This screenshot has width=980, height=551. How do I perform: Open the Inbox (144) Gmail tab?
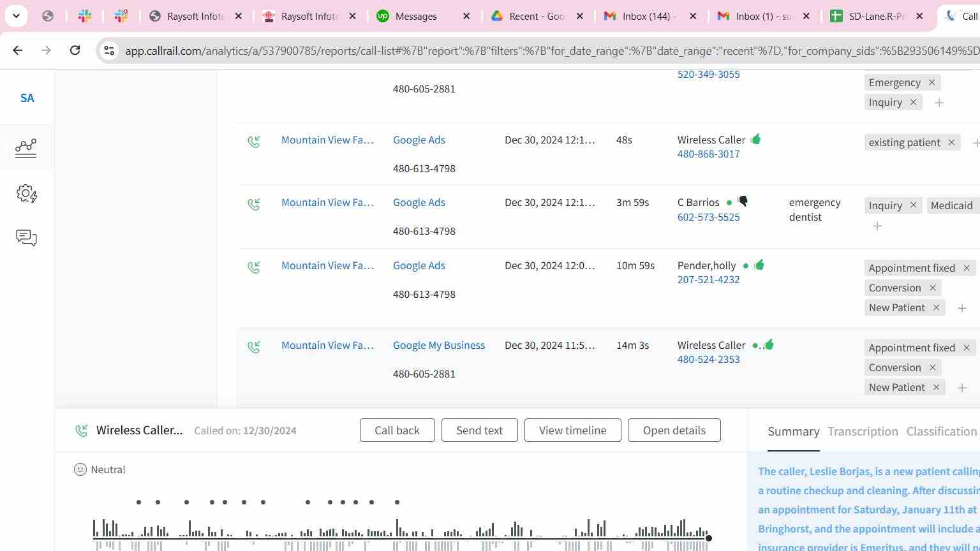[x=649, y=16]
